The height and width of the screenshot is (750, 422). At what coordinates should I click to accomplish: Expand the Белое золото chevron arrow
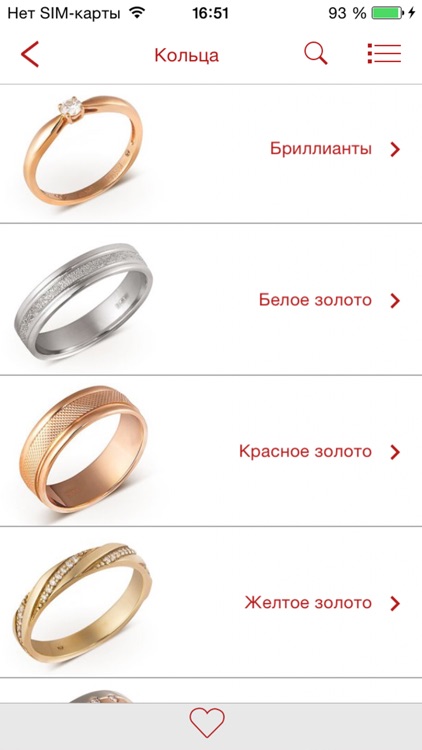pos(395,301)
